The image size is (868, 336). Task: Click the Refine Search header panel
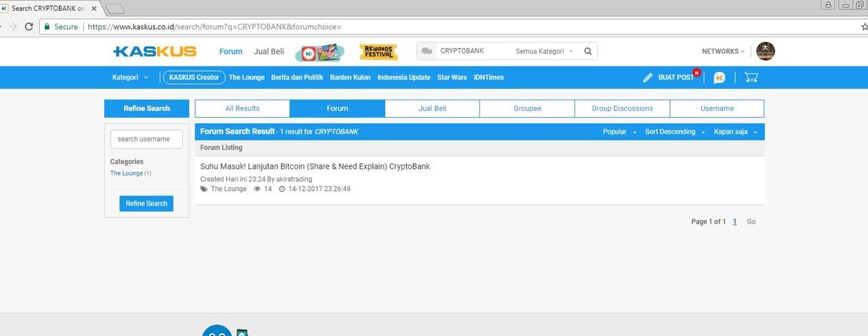pos(146,108)
